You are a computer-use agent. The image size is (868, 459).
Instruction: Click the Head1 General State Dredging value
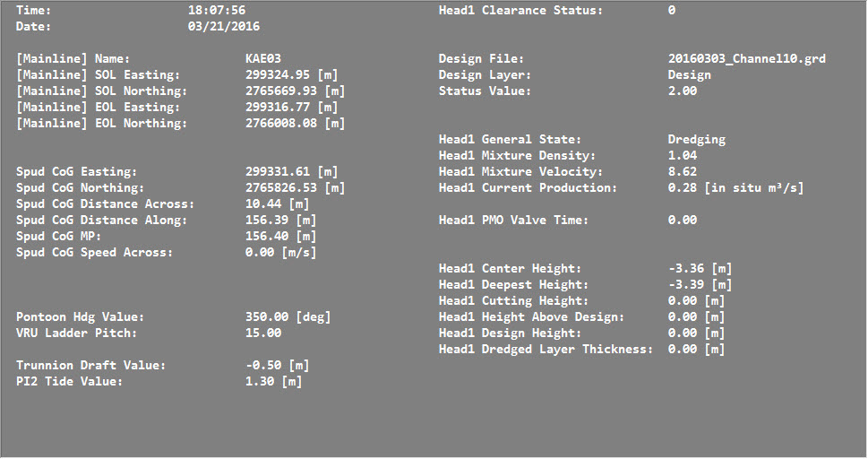696,140
